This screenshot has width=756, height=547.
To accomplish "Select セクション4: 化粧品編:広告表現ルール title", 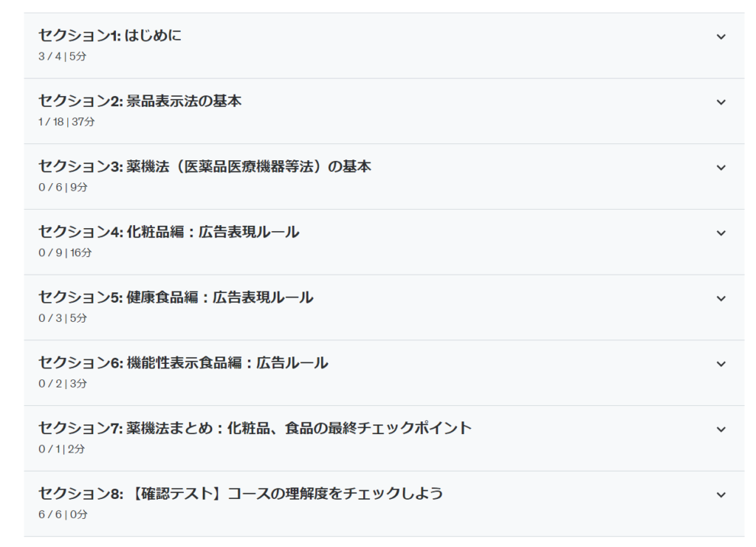I will click(169, 233).
